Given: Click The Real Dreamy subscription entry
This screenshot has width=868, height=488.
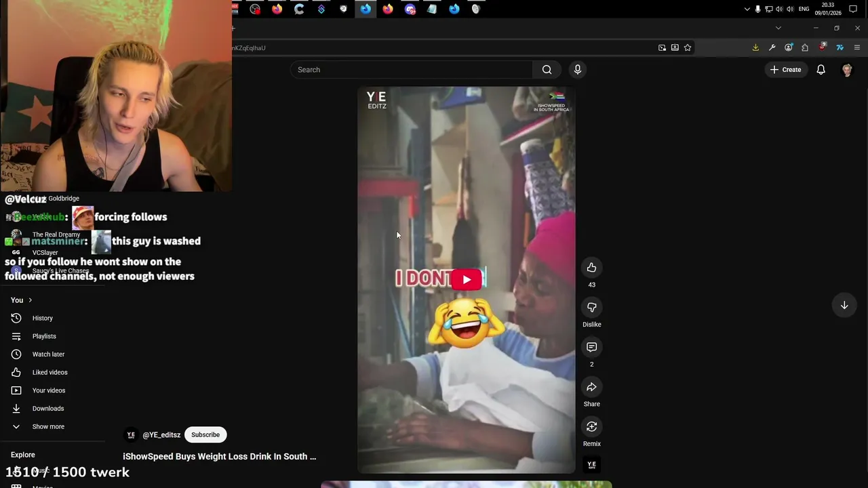Looking at the screenshot, I should [56, 235].
